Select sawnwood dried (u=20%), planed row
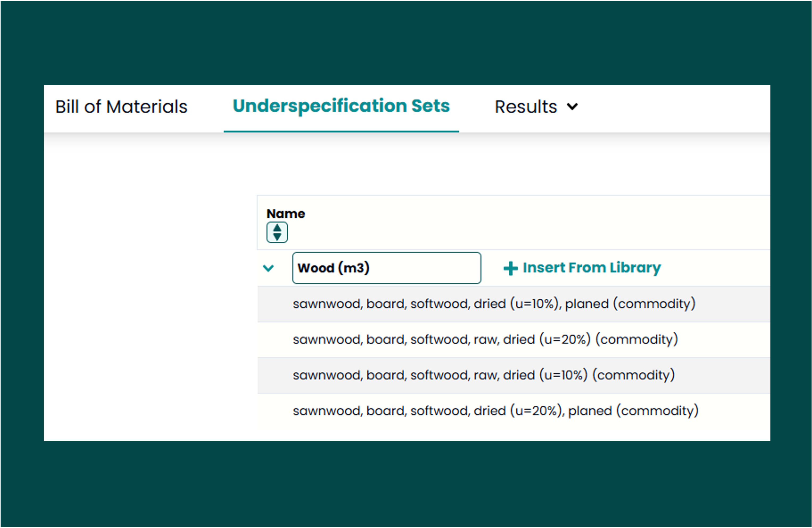The height and width of the screenshot is (528, 812). pyautogui.click(x=513, y=411)
